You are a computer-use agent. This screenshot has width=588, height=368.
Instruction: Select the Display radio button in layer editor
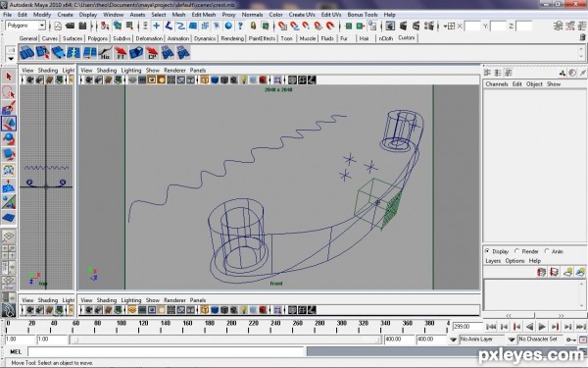pyautogui.click(x=487, y=251)
